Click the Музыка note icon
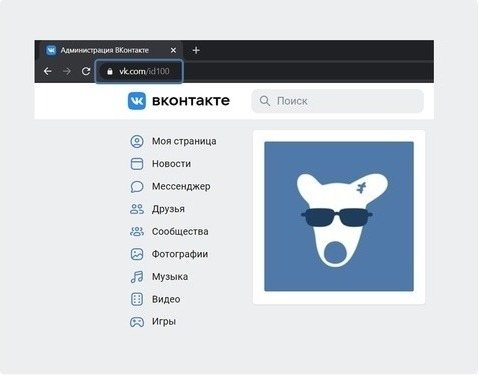 tap(137, 277)
